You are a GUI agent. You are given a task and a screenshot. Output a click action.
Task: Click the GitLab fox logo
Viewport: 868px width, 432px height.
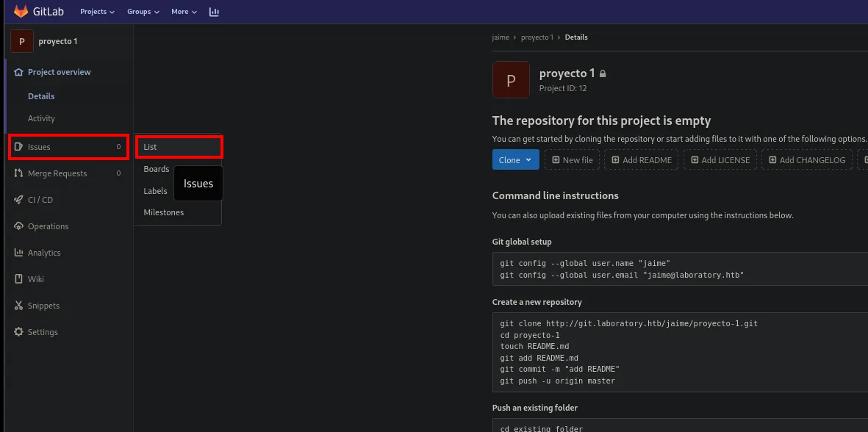click(21, 11)
